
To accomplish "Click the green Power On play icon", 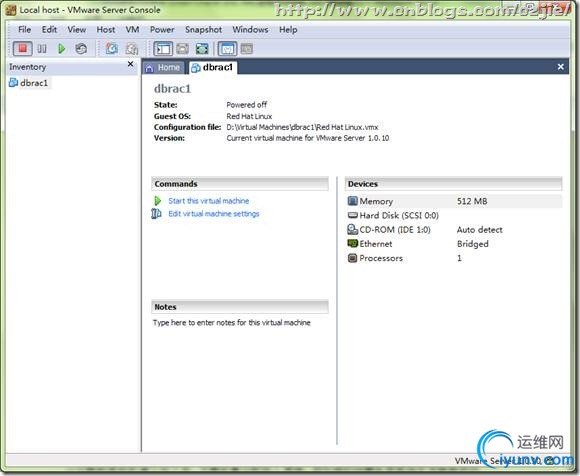I will [x=61, y=48].
